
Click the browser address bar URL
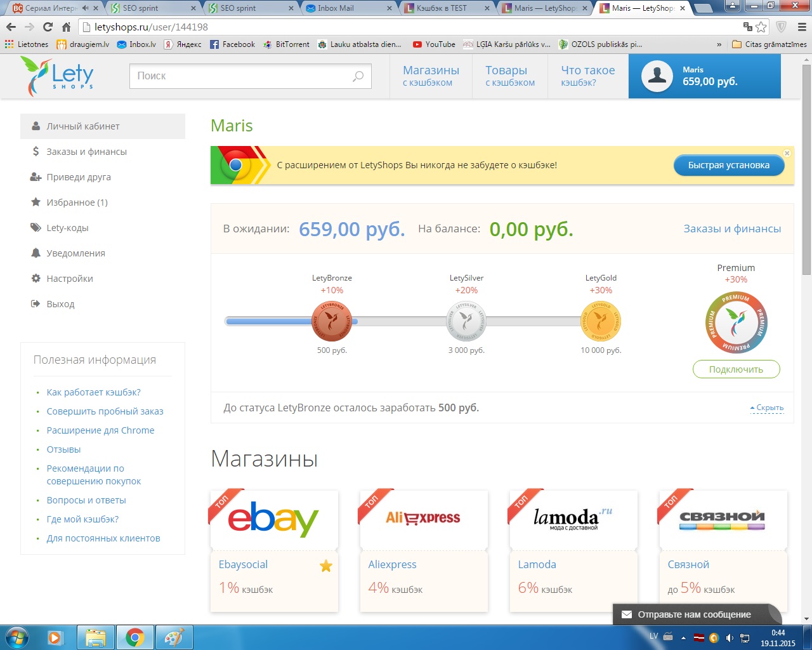[151, 27]
